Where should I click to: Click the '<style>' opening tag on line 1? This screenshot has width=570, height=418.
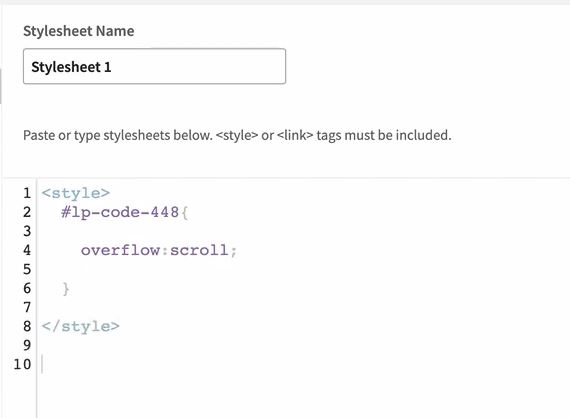point(76,193)
